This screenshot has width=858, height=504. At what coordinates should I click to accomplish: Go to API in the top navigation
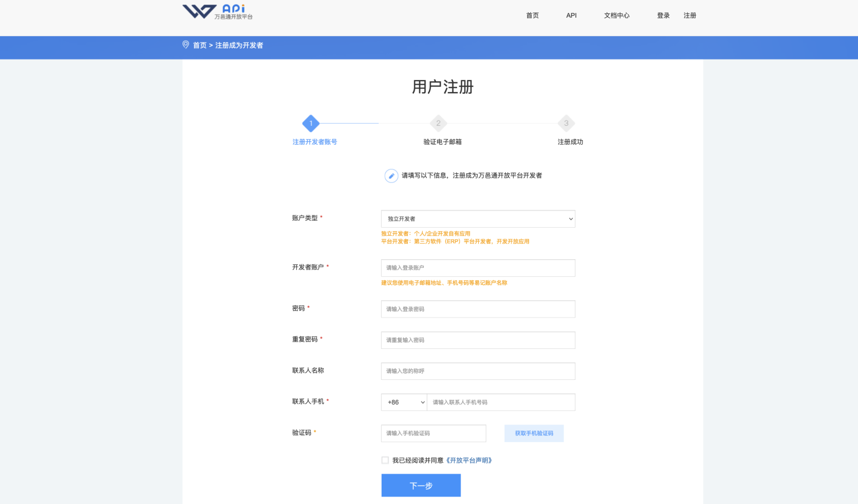click(571, 15)
